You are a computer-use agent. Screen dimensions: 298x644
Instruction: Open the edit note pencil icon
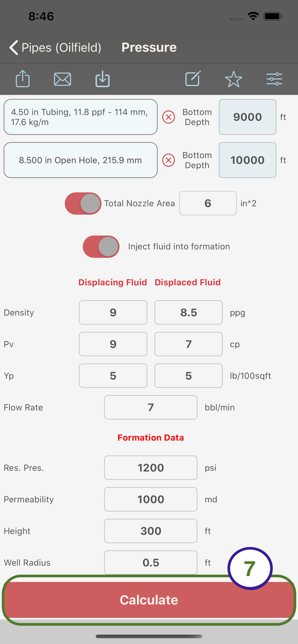click(x=193, y=79)
